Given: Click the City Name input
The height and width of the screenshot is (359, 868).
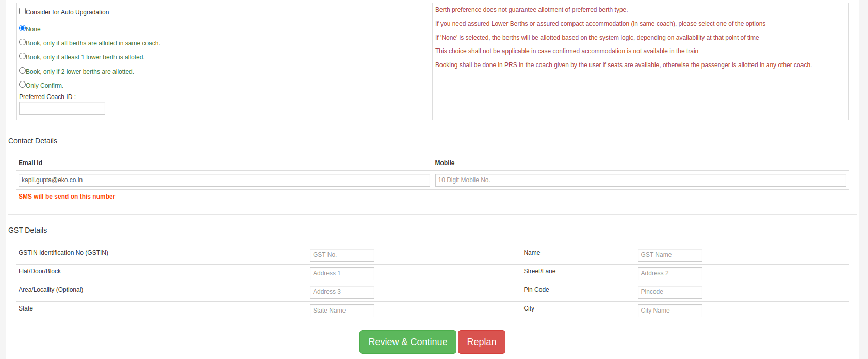Looking at the screenshot, I should point(669,311).
